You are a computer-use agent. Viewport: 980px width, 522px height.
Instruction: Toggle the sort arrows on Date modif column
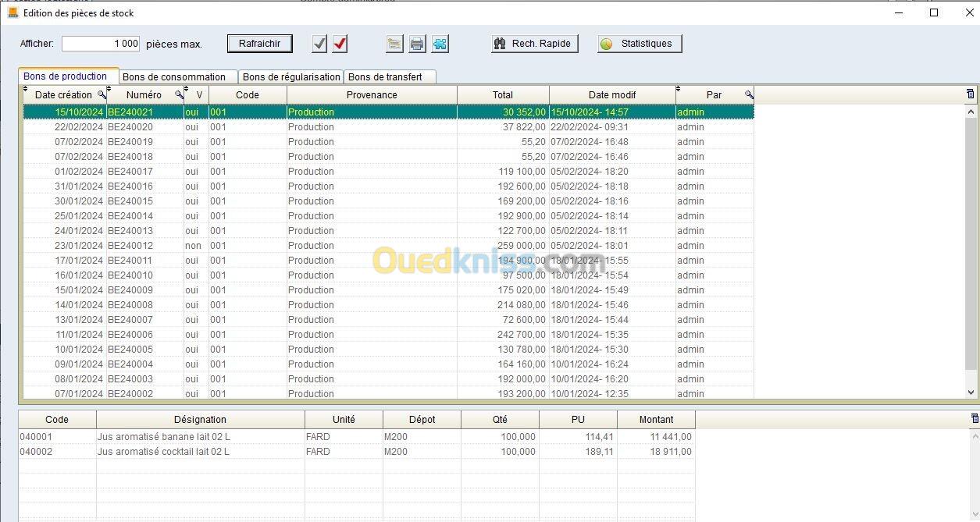552,90
